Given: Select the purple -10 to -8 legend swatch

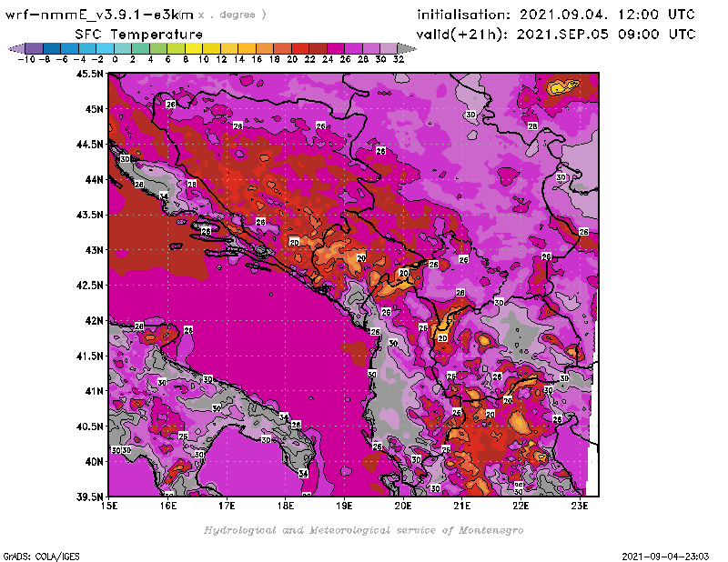Looking at the screenshot, I should [x=35, y=48].
